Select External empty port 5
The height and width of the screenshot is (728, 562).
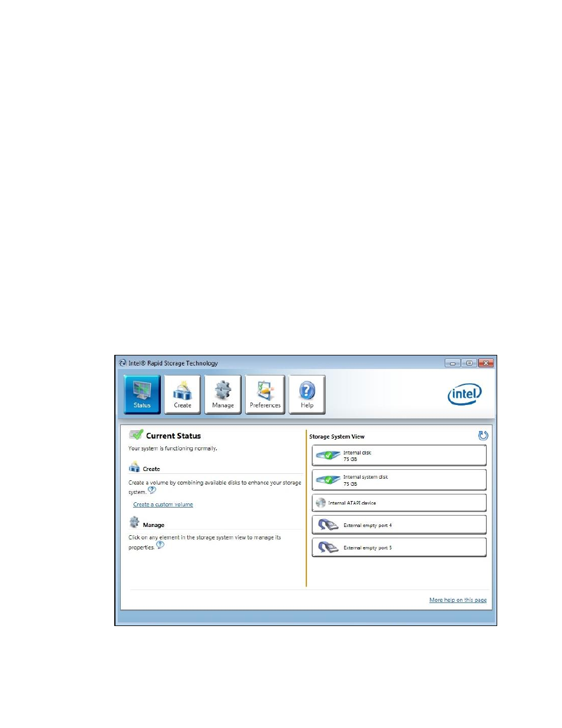click(x=399, y=547)
